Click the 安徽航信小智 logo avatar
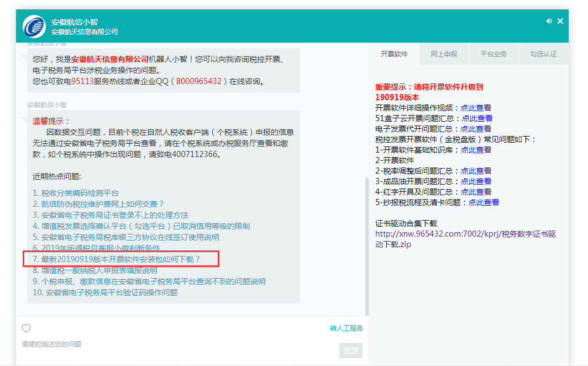Screen dimensions: 588x366 click(x=34, y=26)
